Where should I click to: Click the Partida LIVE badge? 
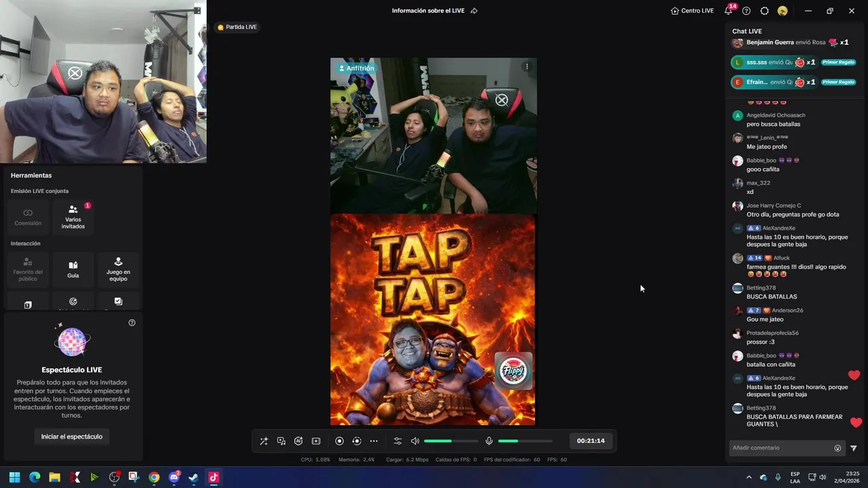237,27
